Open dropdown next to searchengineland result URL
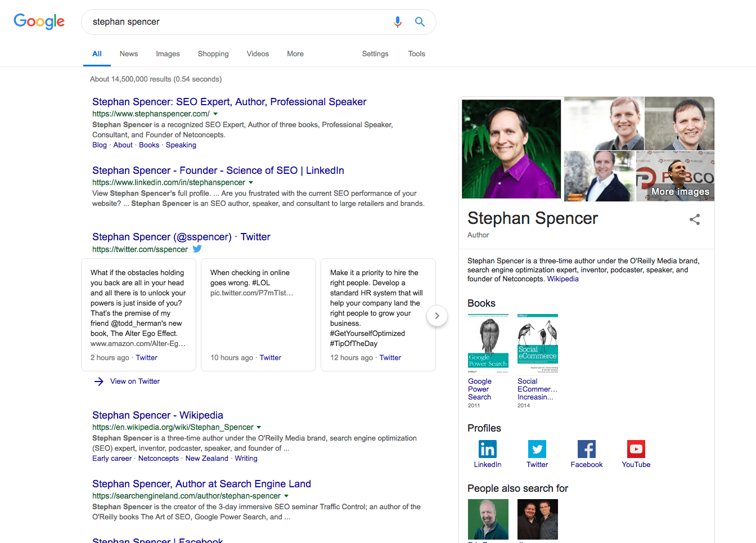The width and height of the screenshot is (756, 543). pos(286,496)
